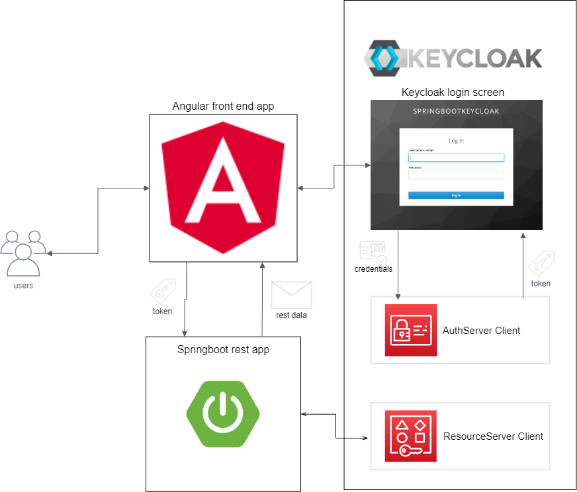
Task: Click the Keycloak hexagon logo
Action: (x=385, y=58)
